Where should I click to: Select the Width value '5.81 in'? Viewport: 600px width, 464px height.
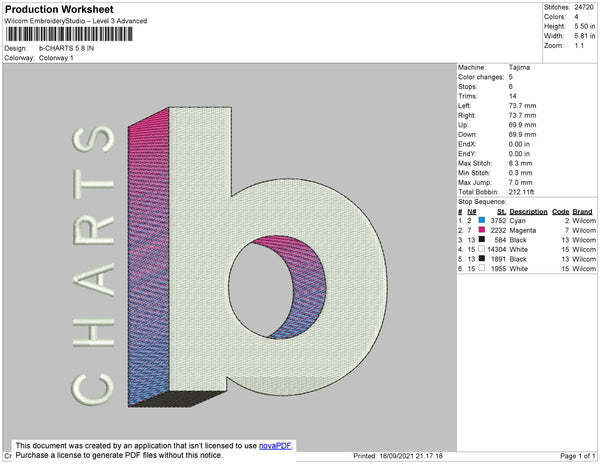[585, 36]
